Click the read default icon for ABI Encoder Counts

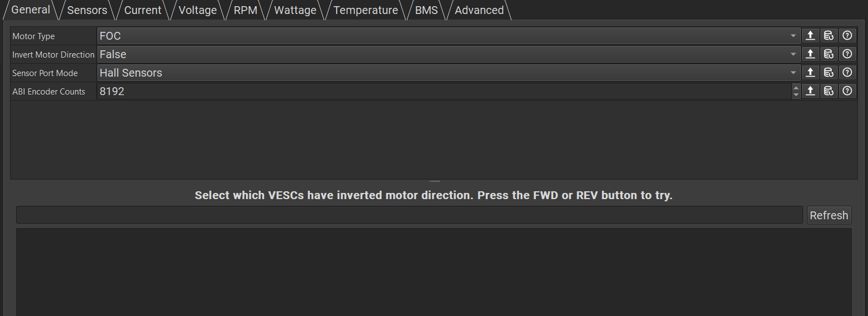[x=828, y=91]
